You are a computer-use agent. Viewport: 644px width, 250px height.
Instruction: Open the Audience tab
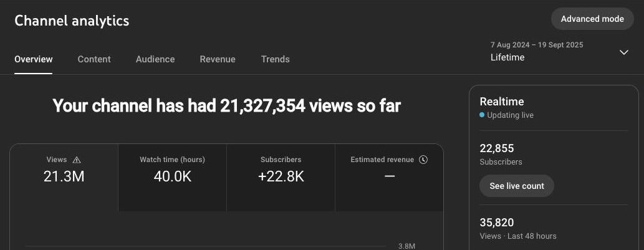tap(155, 59)
